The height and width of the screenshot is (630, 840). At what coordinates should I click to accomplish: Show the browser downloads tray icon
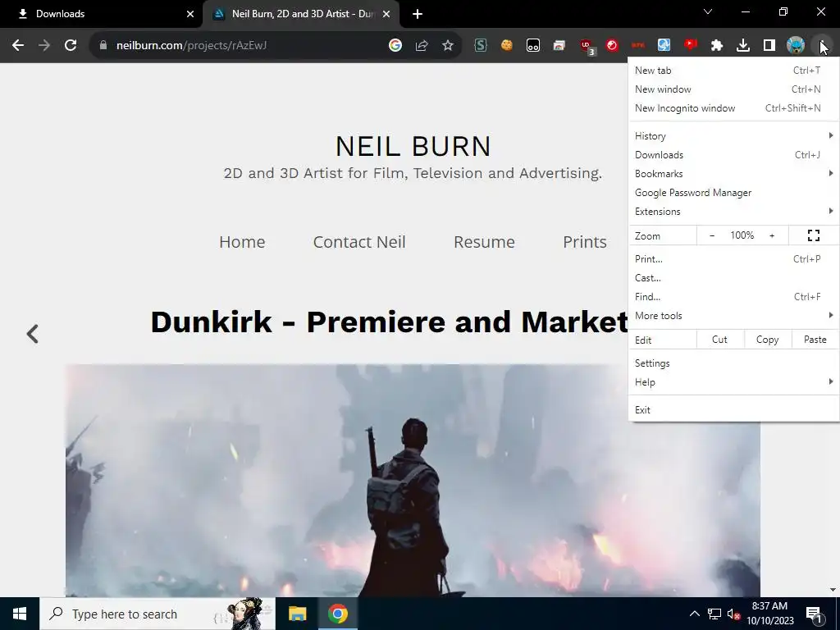743,46
